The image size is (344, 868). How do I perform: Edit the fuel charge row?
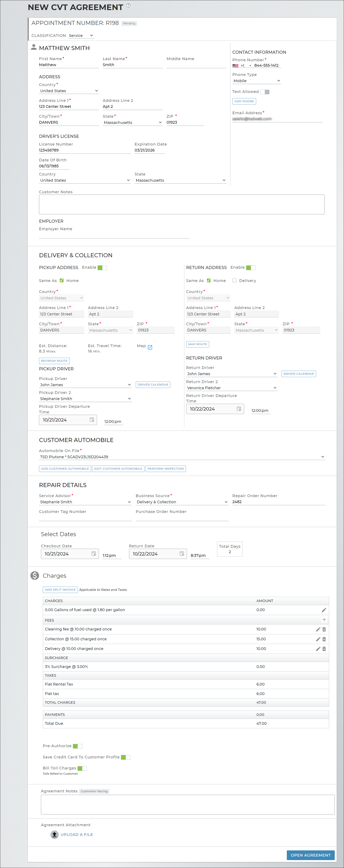(x=324, y=610)
